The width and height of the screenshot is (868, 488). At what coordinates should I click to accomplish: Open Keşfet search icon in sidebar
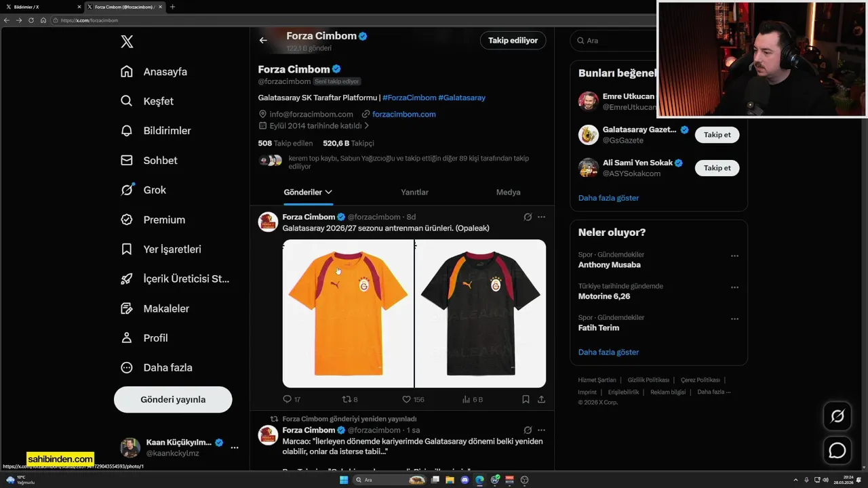[x=126, y=101]
